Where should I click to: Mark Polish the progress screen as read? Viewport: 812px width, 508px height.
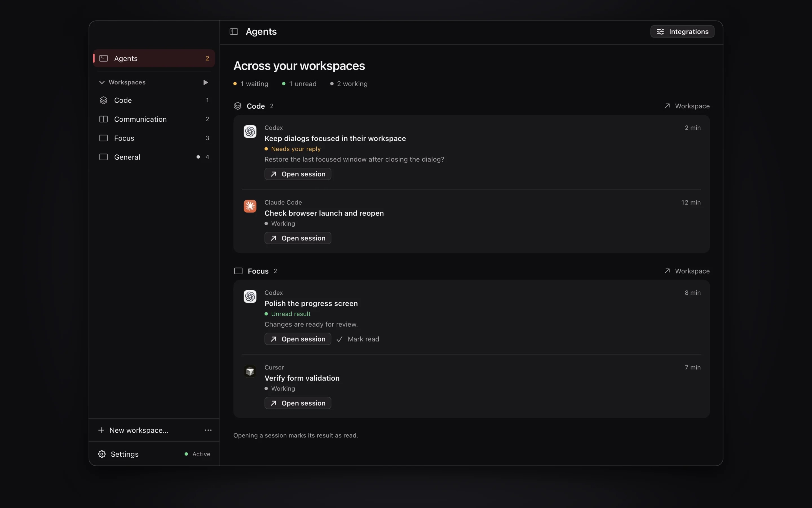point(358,339)
